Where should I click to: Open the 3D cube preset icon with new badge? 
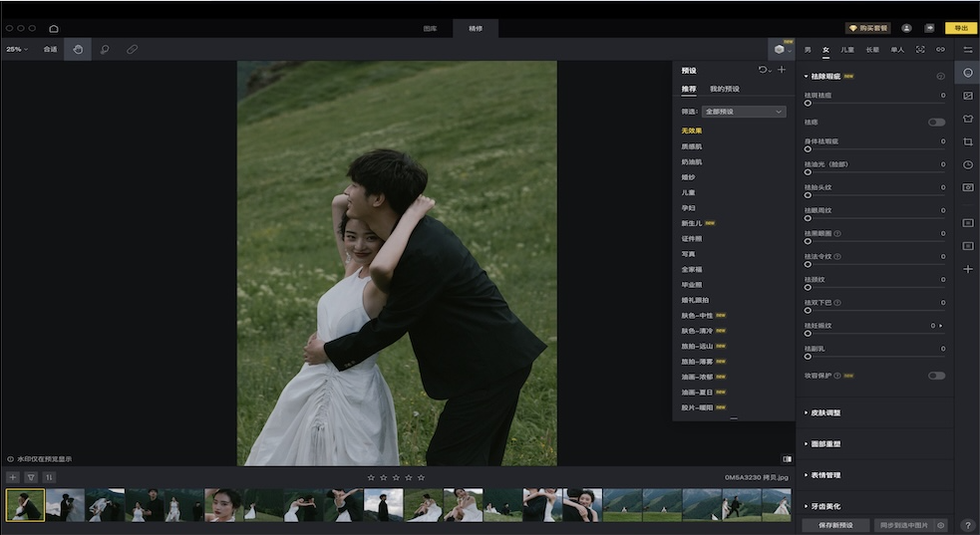[780, 50]
